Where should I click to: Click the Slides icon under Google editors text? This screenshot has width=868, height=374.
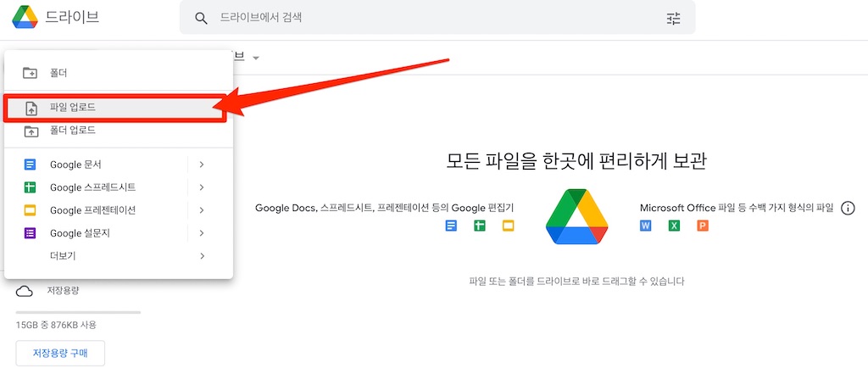[x=509, y=226]
